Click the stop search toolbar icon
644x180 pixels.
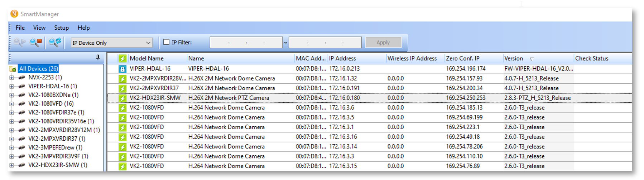click(x=36, y=42)
